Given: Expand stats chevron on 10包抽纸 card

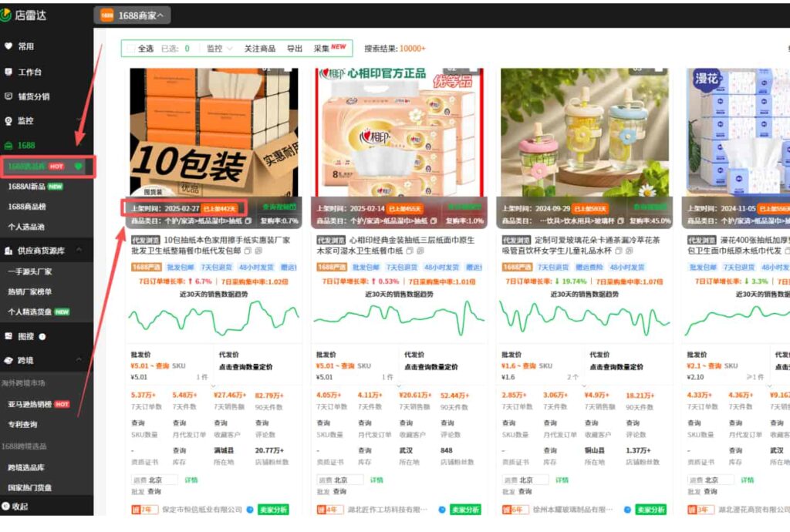Looking at the screenshot, I should 214,386.
